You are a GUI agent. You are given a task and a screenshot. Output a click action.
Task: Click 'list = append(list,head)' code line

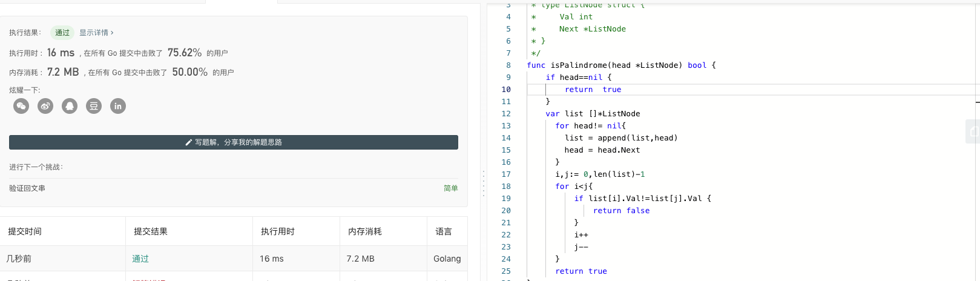[x=621, y=138]
